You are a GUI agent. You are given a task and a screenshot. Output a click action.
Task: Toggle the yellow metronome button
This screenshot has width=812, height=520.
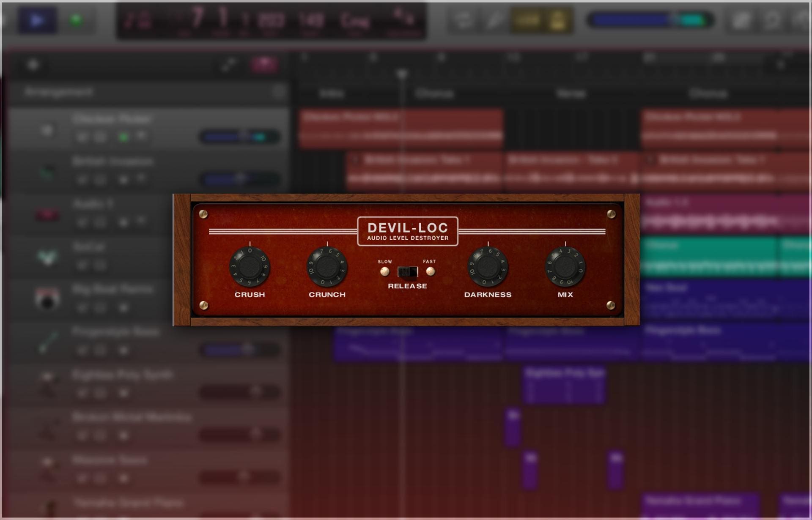point(558,20)
